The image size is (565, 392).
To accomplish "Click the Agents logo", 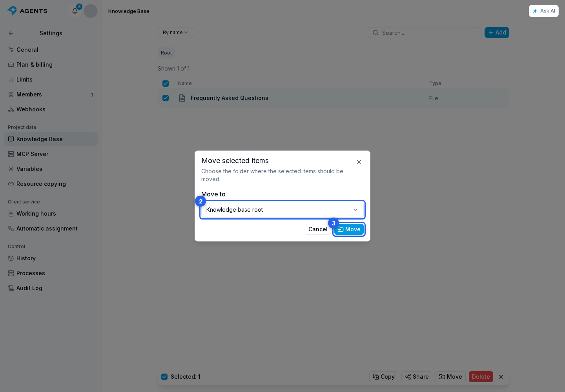I will click(x=27, y=11).
